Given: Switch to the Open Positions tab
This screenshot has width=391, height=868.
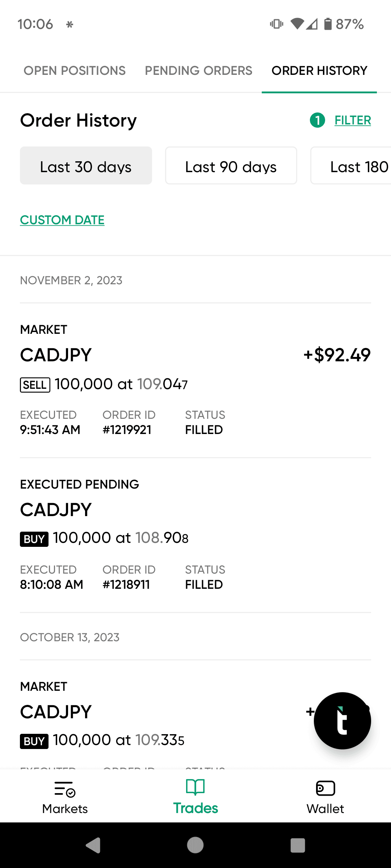Looking at the screenshot, I should point(75,71).
